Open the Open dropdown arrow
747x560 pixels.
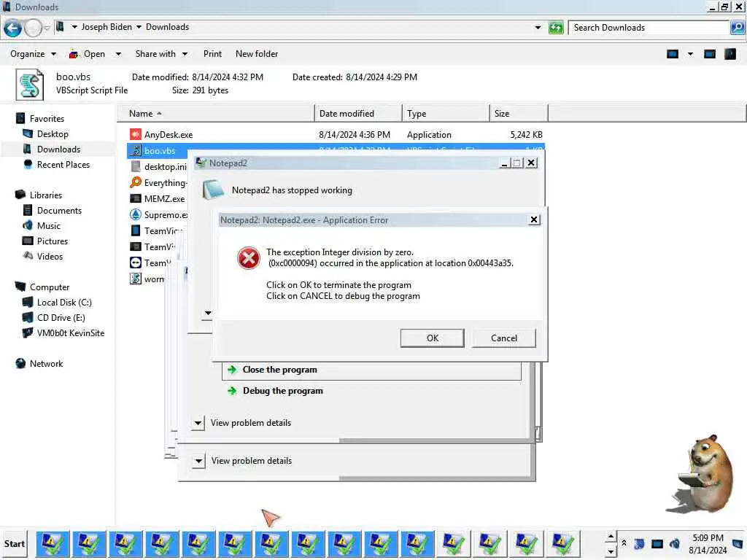coord(118,54)
